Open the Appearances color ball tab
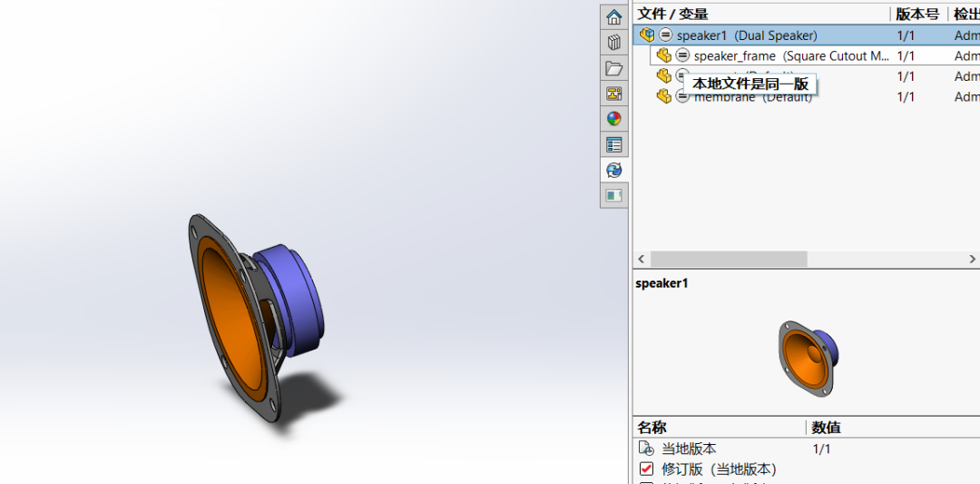 614,119
